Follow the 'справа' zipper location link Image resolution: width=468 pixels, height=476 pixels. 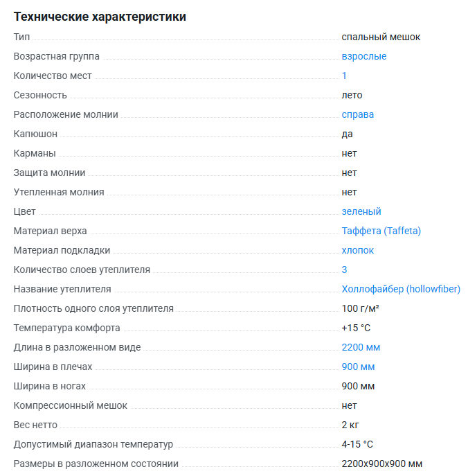click(x=357, y=114)
